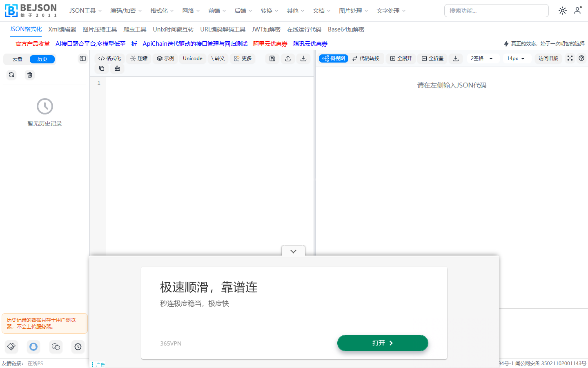
Task: Select the Unix时间戳互转 tab
Action: pos(173,29)
